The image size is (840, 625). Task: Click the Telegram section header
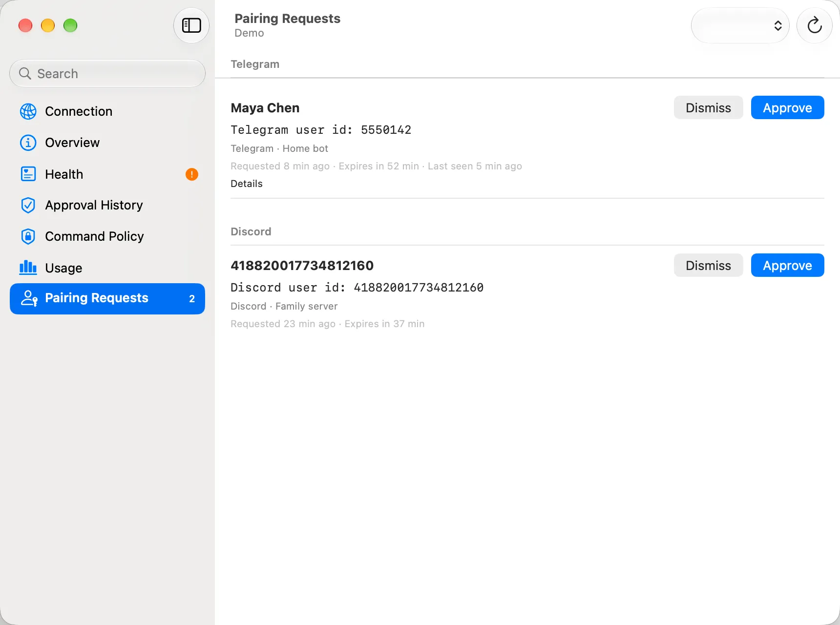click(x=255, y=64)
